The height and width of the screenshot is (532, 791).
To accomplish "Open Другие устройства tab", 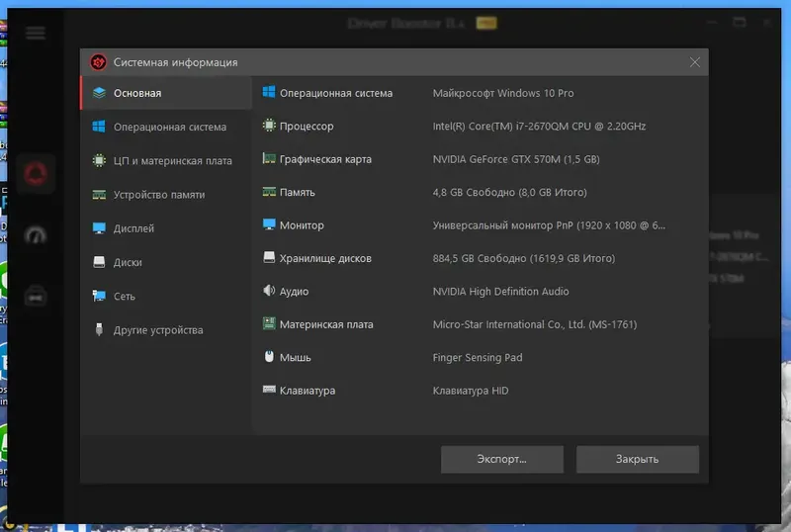I will point(166,329).
